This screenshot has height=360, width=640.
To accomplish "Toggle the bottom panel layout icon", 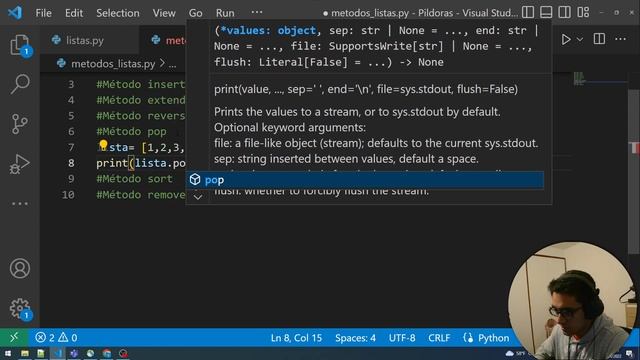I will coord(546,12).
